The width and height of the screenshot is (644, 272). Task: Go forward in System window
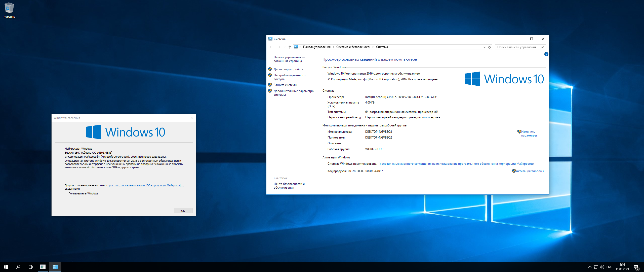tap(278, 47)
